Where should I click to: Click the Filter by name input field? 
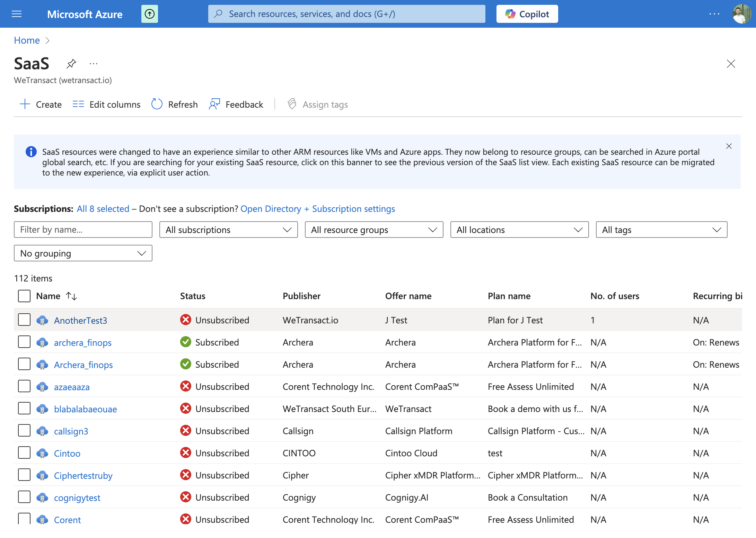pyautogui.click(x=83, y=230)
